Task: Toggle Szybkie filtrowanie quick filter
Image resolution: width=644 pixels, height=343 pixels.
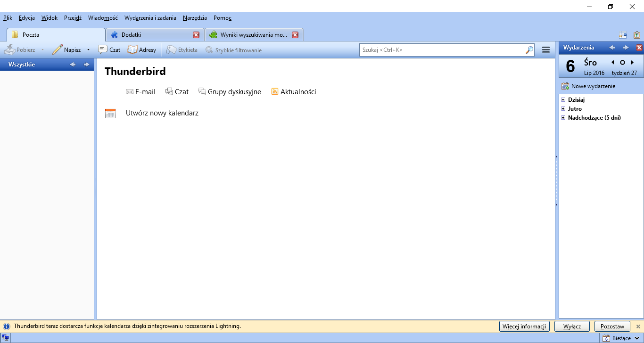Action: 233,50
